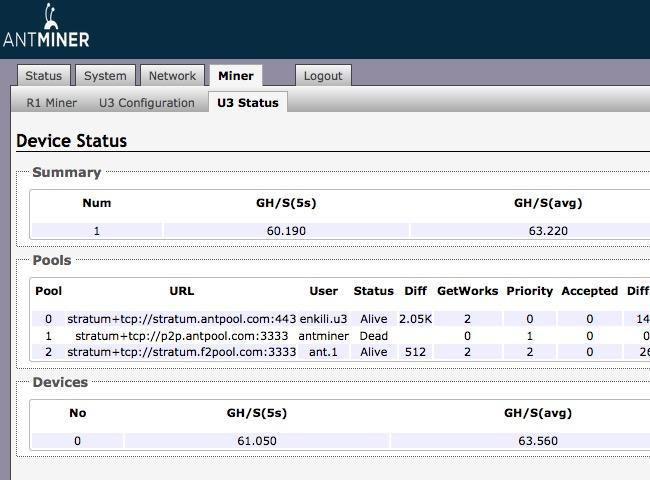The image size is (650, 480).
Task: Click the Pools section legend
Action: (52, 260)
